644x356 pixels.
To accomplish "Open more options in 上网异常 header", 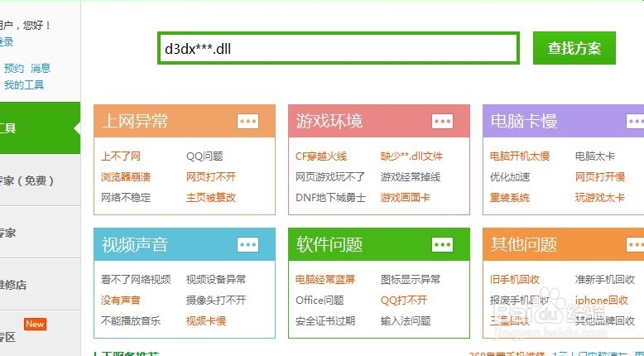I will tap(248, 121).
